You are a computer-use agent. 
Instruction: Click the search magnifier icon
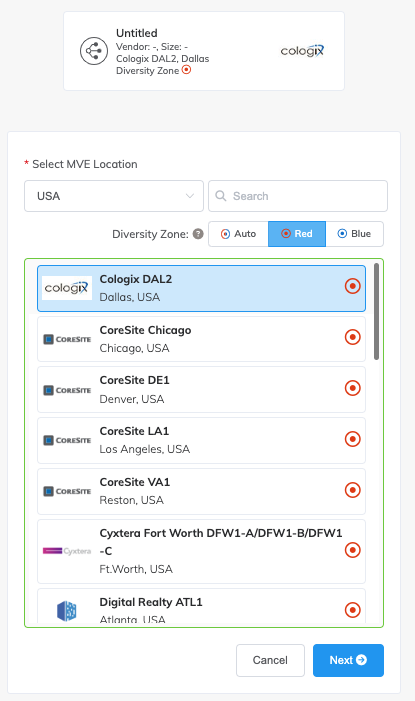pyautogui.click(x=220, y=196)
